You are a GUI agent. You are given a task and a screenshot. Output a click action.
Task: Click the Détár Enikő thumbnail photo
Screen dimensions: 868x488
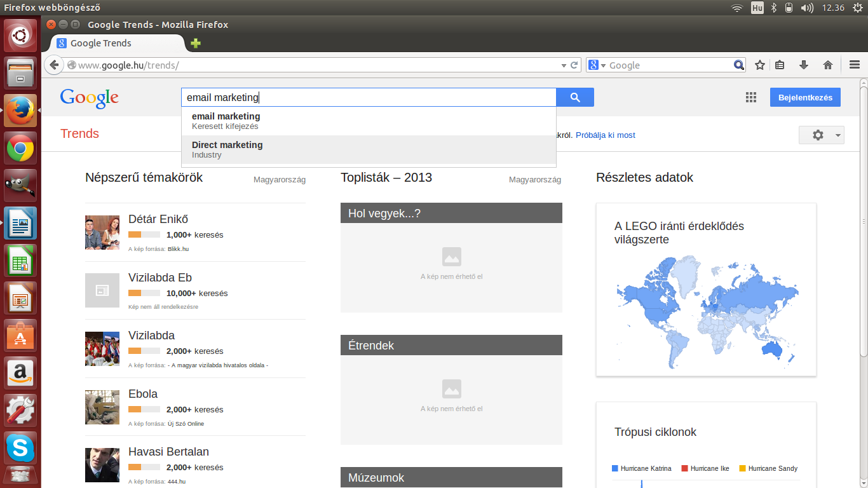click(102, 233)
